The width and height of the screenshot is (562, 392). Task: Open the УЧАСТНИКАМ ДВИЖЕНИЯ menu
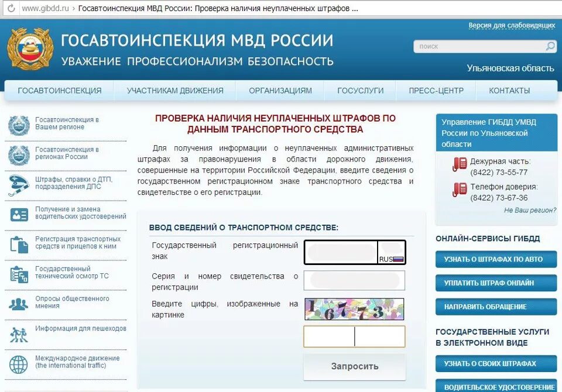click(175, 91)
